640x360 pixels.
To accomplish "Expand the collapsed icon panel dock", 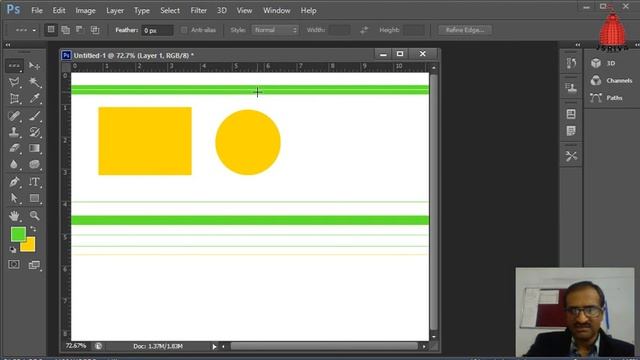I will tap(578, 45).
